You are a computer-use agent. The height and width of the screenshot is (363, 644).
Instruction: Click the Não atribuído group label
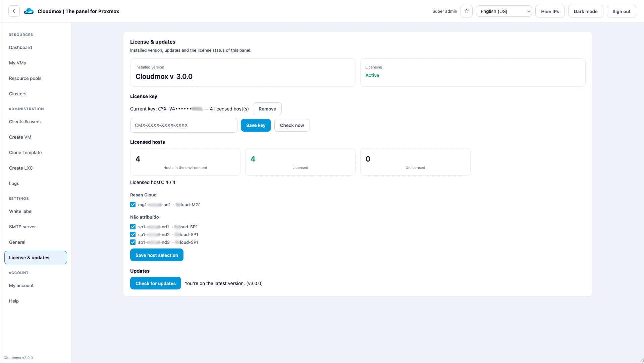pos(144,217)
